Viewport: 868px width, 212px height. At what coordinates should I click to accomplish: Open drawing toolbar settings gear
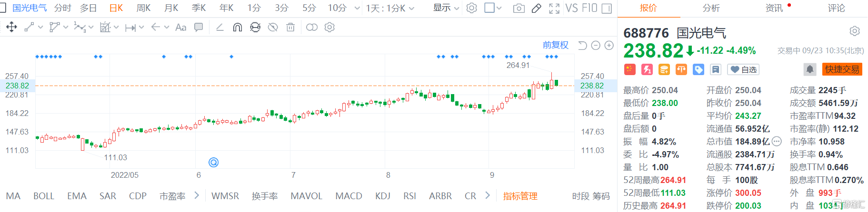pyautogui.click(x=329, y=27)
